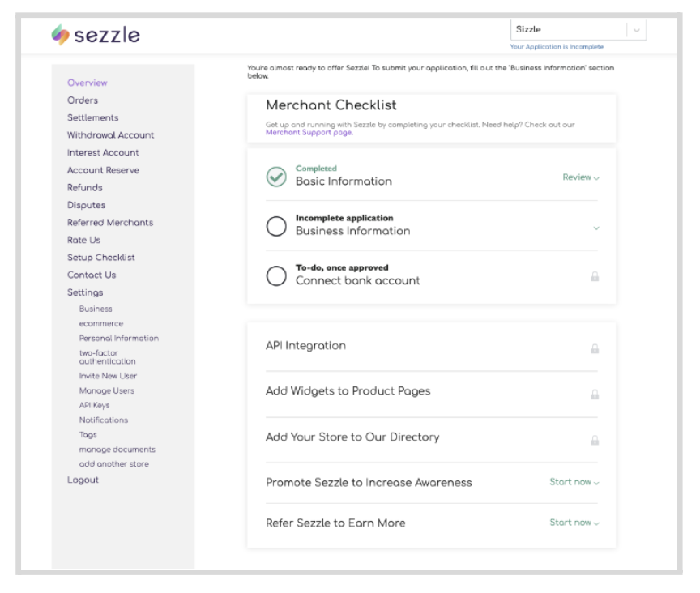Expand the Business Information section chevron
Image resolution: width=700 pixels, height=593 pixels.
pos(596,228)
